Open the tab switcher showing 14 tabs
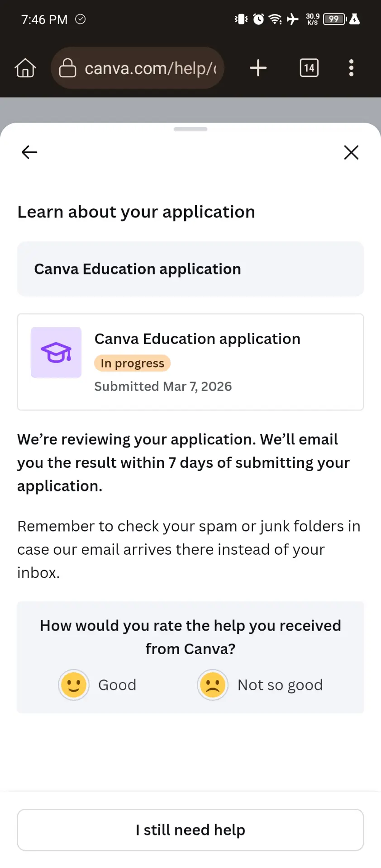Screen dimensions: 381x868 [309, 68]
